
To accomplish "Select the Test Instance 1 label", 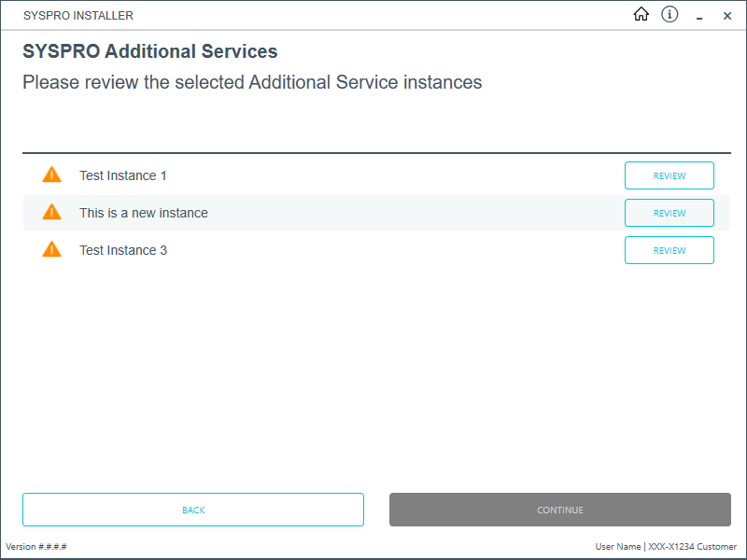I will pyautogui.click(x=123, y=175).
